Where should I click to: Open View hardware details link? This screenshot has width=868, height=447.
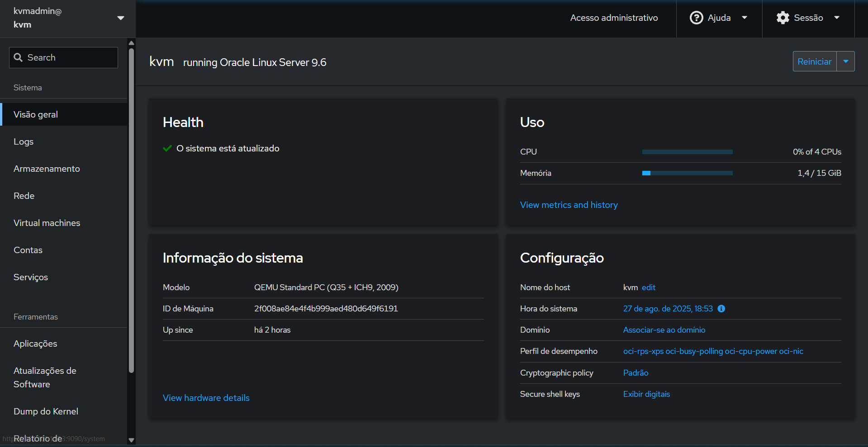(206, 398)
